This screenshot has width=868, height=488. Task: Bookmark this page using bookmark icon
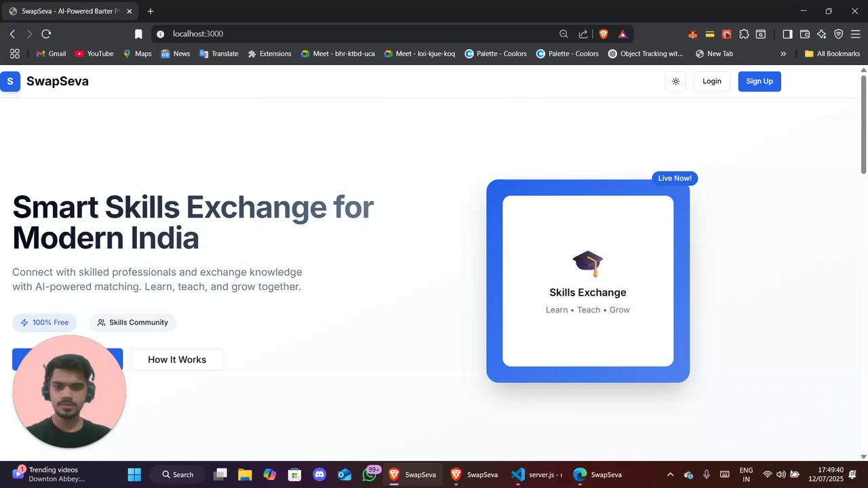[138, 34]
